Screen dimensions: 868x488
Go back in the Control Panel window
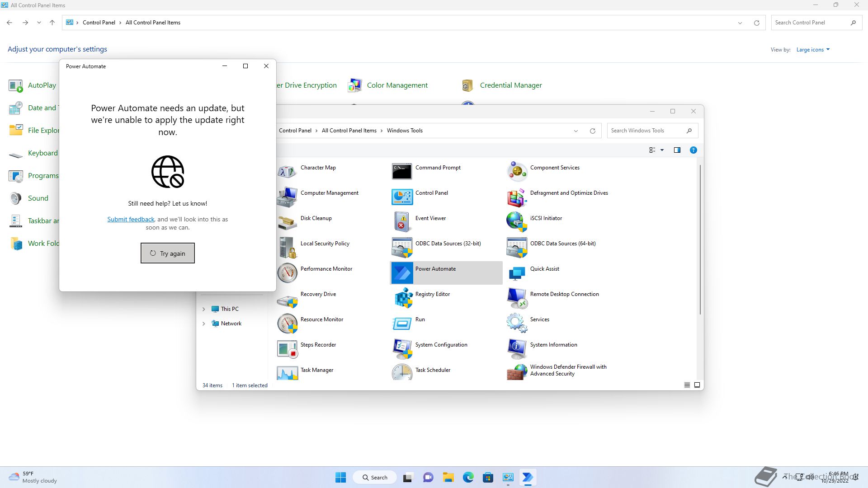[x=9, y=23]
